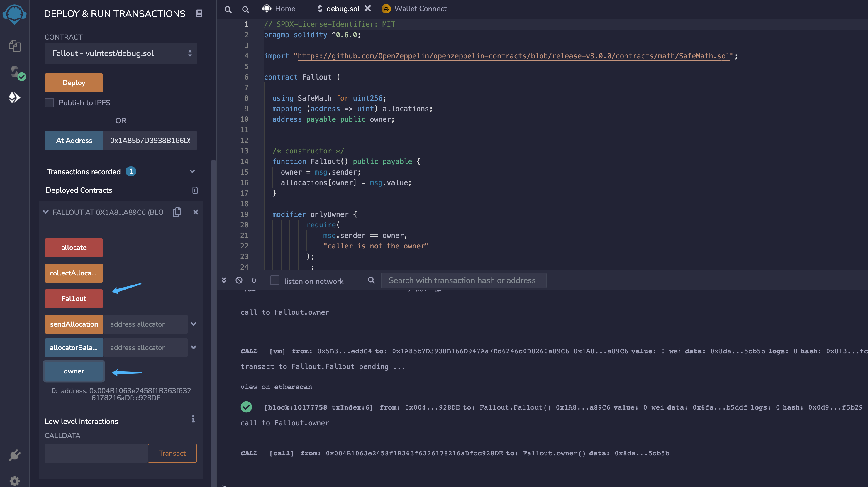868x487 pixels.
Task: Open the Settings gear icon
Action: click(14, 481)
